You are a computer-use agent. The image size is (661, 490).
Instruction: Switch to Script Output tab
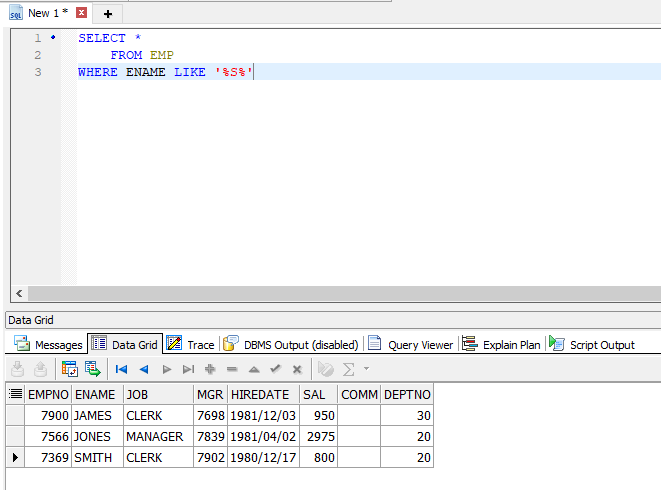pos(592,345)
